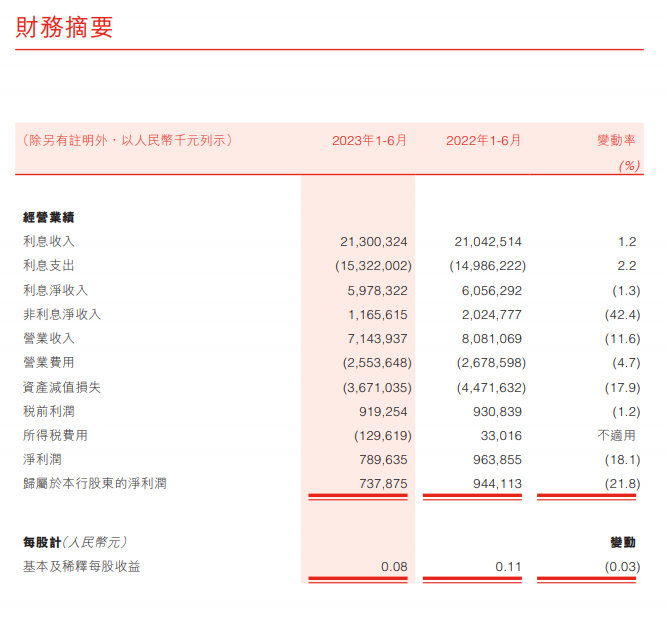Click the 經營業績 section heading
This screenshot has height=618, width=666.
click(x=48, y=217)
